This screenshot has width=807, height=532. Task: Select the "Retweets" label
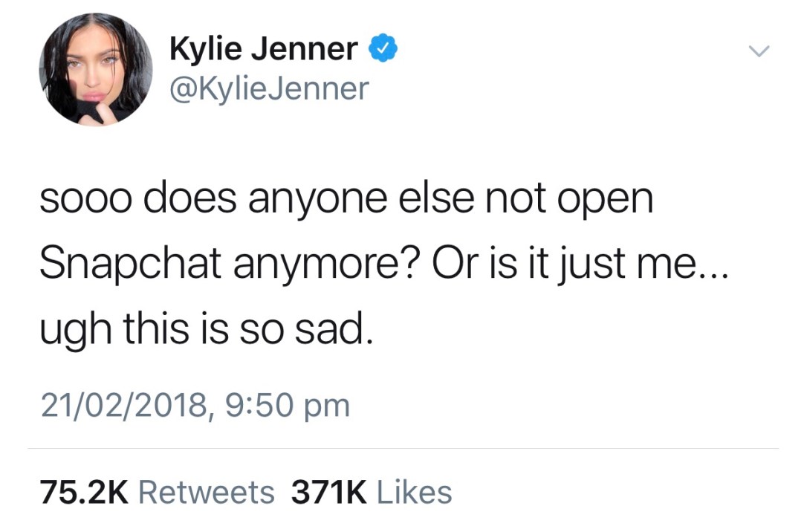207,492
